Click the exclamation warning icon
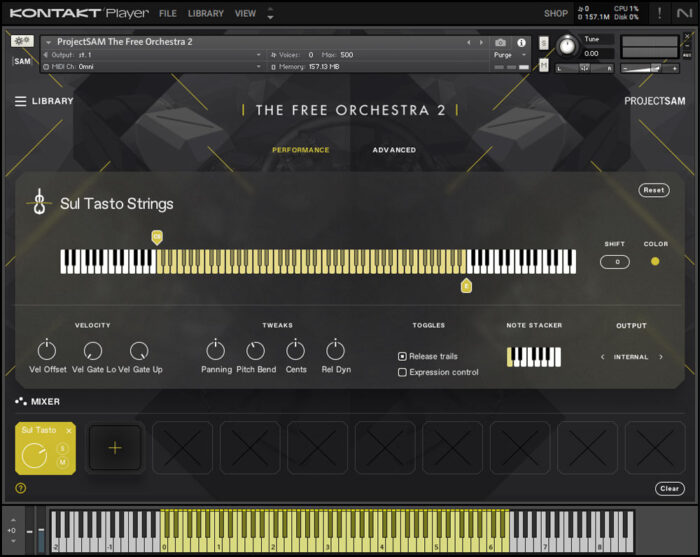The height and width of the screenshot is (557, 700). click(x=660, y=13)
